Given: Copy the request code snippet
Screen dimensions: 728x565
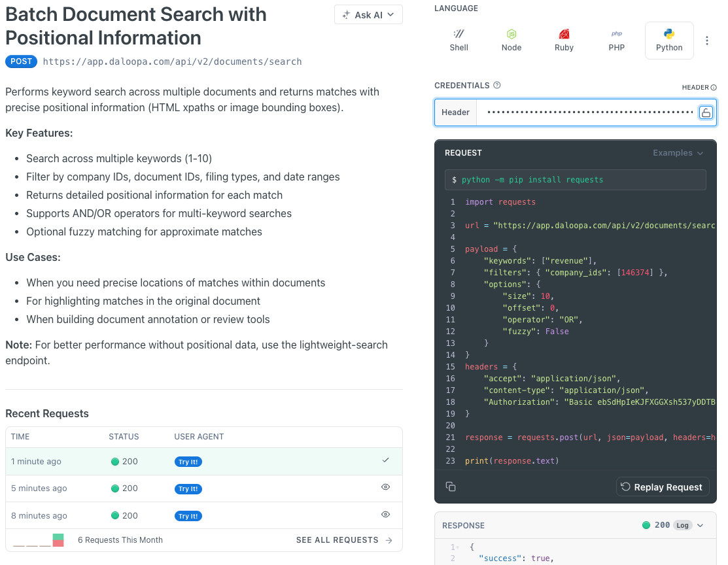Looking at the screenshot, I should (x=451, y=487).
